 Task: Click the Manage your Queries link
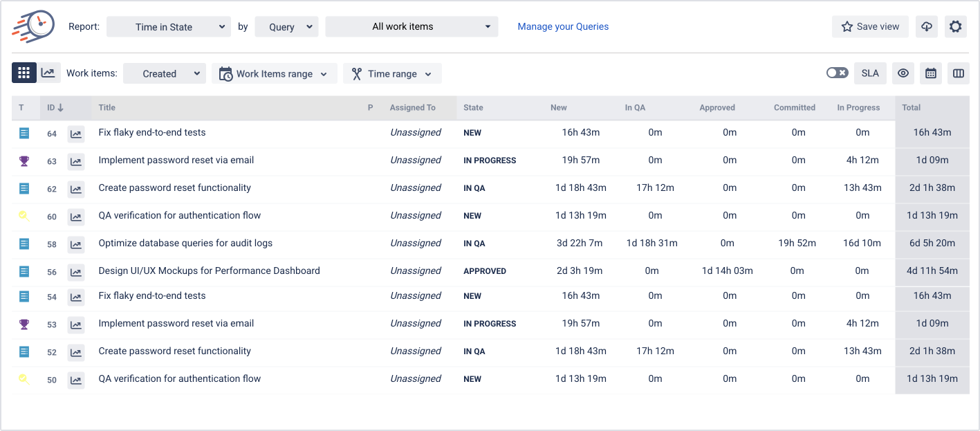[x=563, y=27]
